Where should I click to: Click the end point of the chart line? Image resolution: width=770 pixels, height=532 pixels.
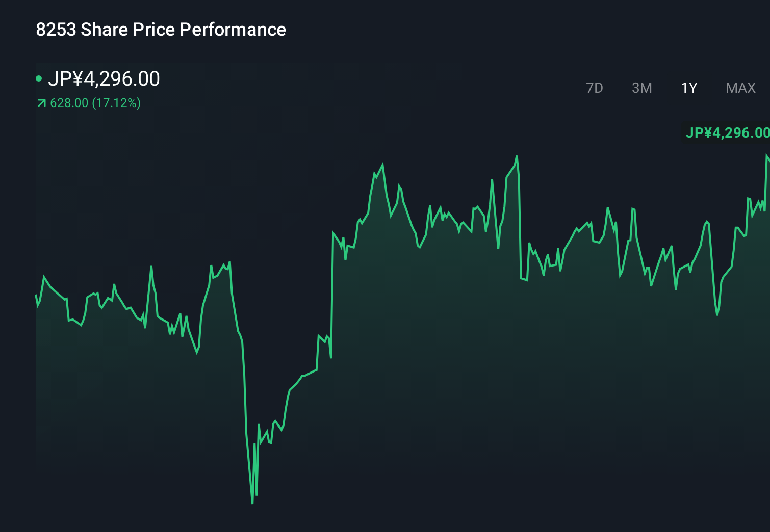tap(769, 158)
